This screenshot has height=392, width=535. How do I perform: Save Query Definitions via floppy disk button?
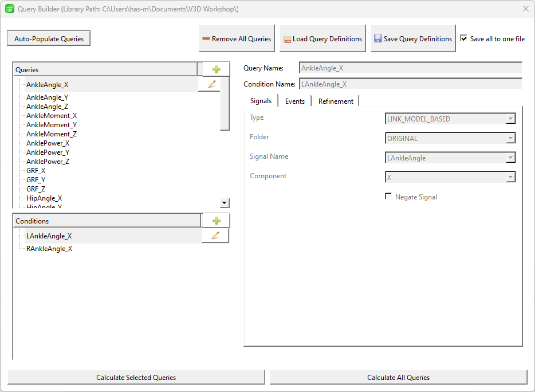(x=412, y=39)
